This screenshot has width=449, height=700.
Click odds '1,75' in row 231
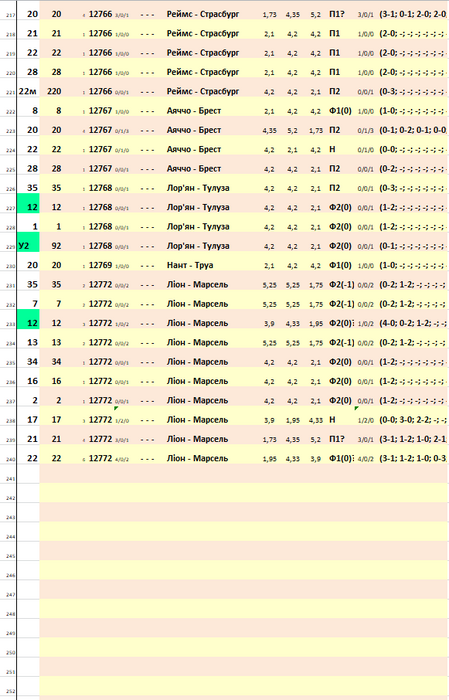pos(316,285)
